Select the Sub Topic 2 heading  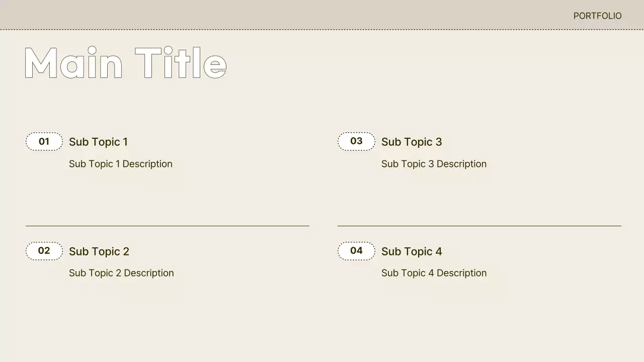click(x=99, y=251)
